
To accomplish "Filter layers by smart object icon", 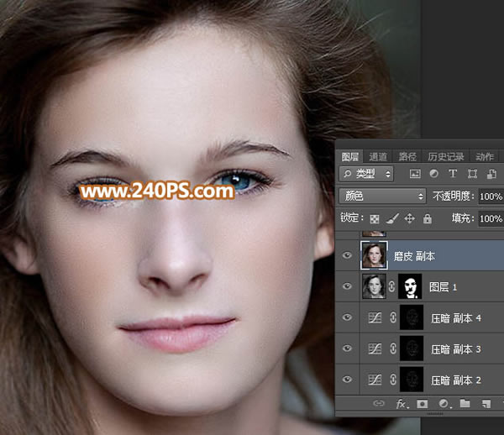I will (491, 174).
